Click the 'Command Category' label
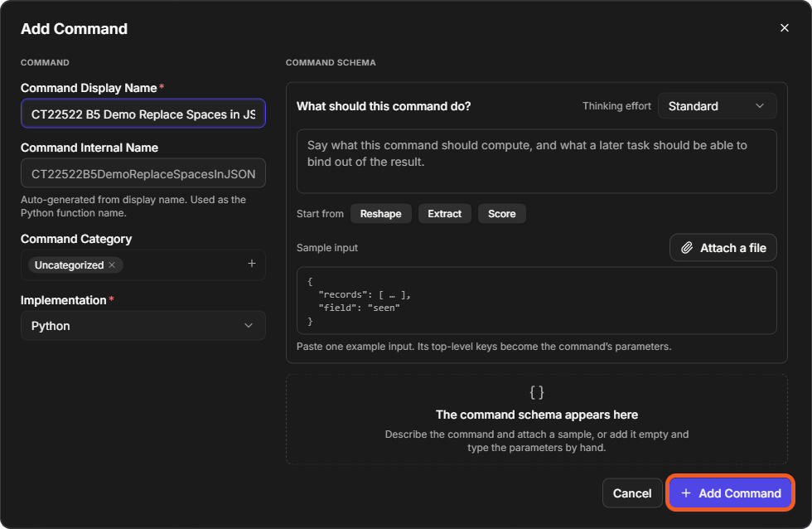Screen dimensions: 812x529 (x=76, y=239)
